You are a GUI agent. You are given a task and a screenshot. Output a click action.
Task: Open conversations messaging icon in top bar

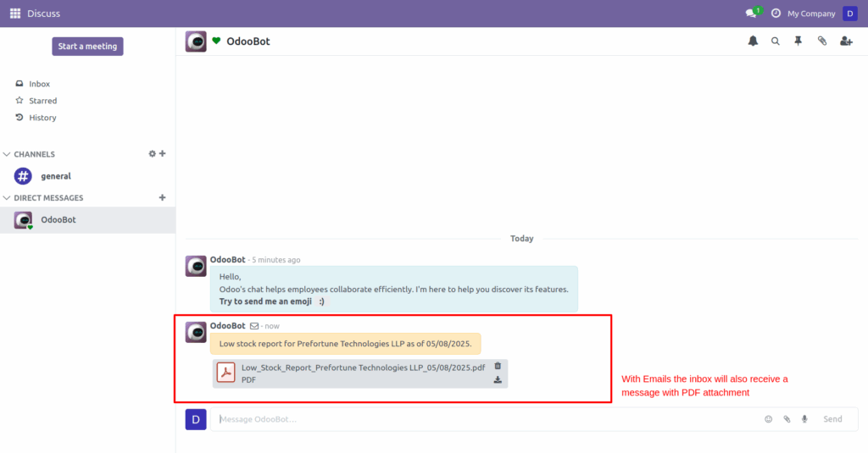(x=751, y=14)
